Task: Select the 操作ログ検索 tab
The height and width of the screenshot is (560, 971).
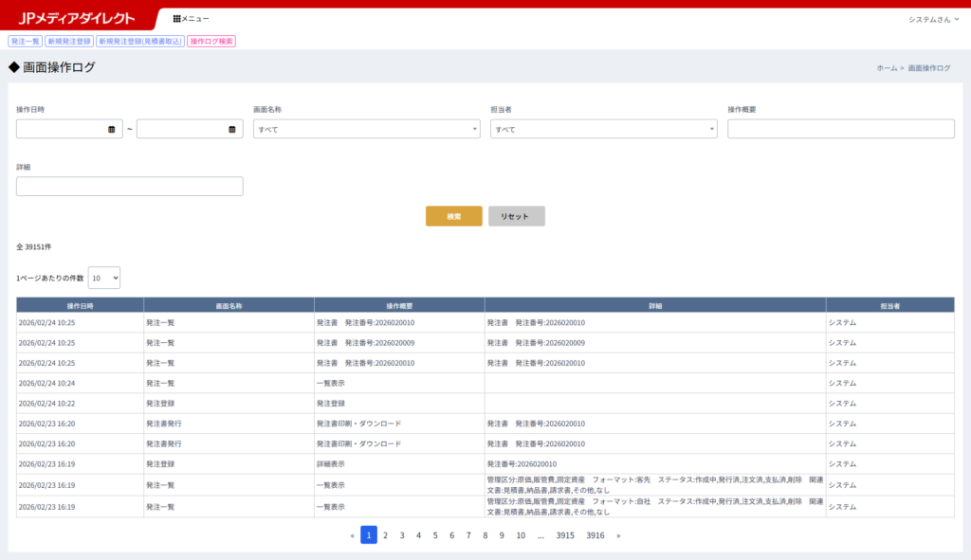Action: pos(211,42)
